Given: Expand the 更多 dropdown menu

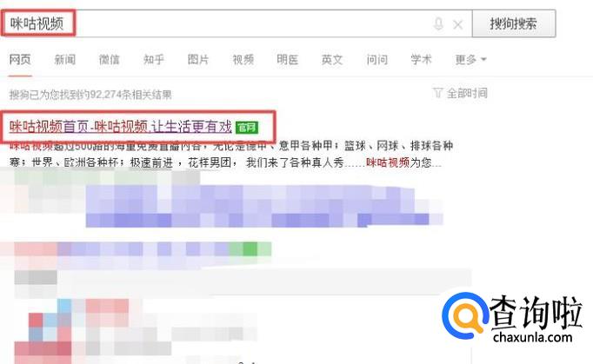Looking at the screenshot, I should coord(471,60).
